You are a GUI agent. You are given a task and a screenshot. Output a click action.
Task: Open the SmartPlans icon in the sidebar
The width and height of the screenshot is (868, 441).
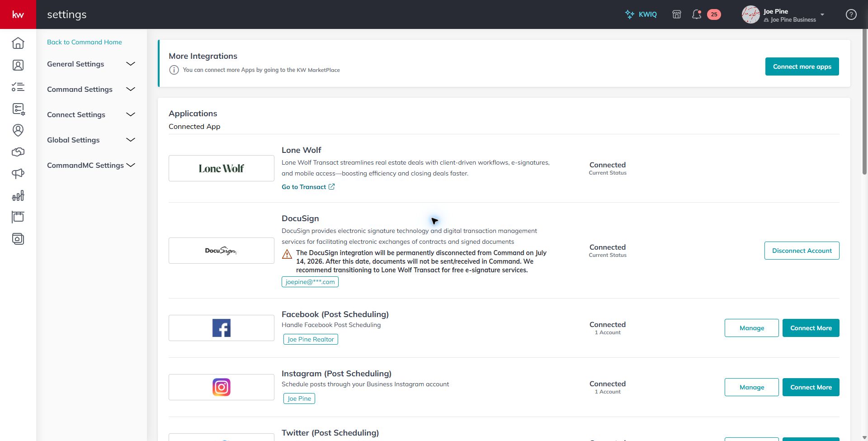point(19,109)
